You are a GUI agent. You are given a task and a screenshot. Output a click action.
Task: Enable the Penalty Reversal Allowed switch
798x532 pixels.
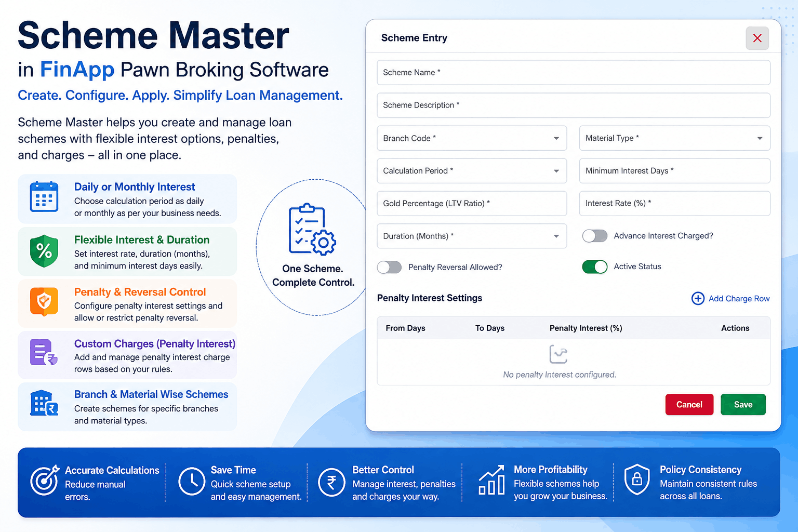(x=389, y=267)
